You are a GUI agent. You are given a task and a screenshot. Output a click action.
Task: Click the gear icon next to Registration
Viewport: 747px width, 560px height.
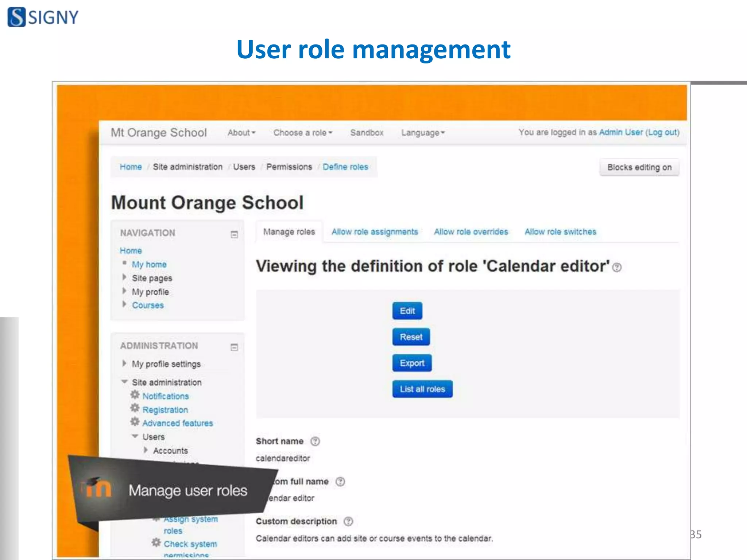point(135,408)
